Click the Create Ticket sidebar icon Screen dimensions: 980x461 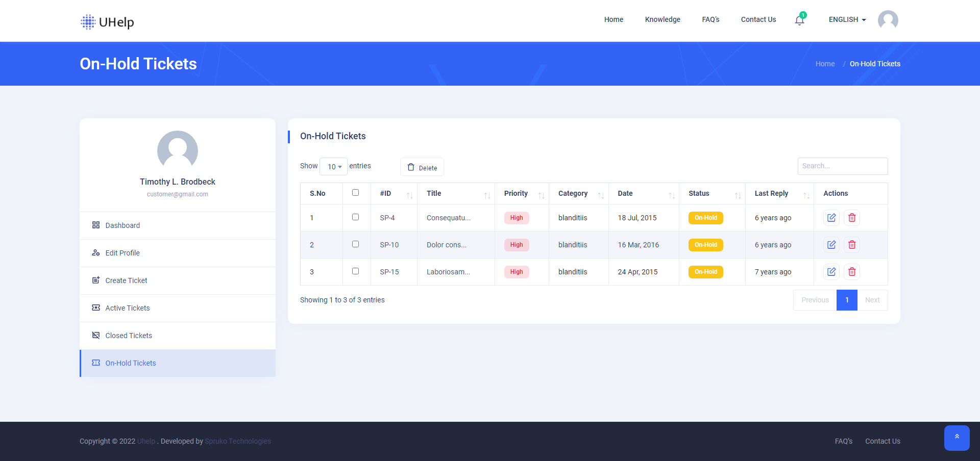(x=95, y=280)
